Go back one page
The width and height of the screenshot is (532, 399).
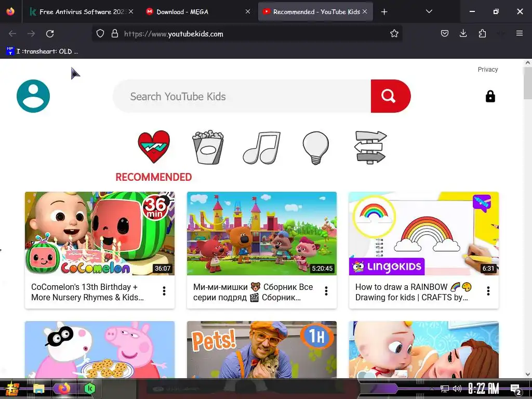[x=12, y=34]
